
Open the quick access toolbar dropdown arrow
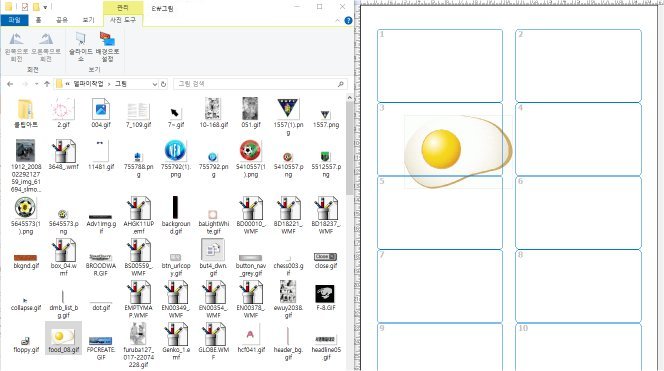[x=45, y=7]
